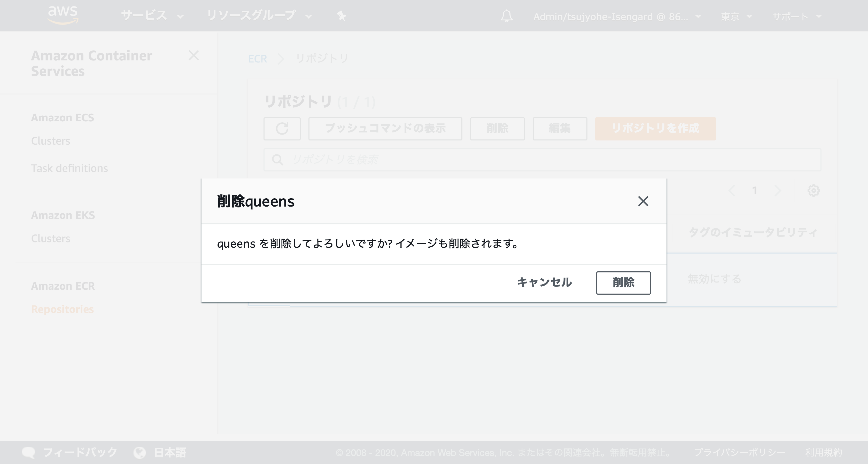
Task: Click the refresh repositories icon button
Action: point(282,129)
